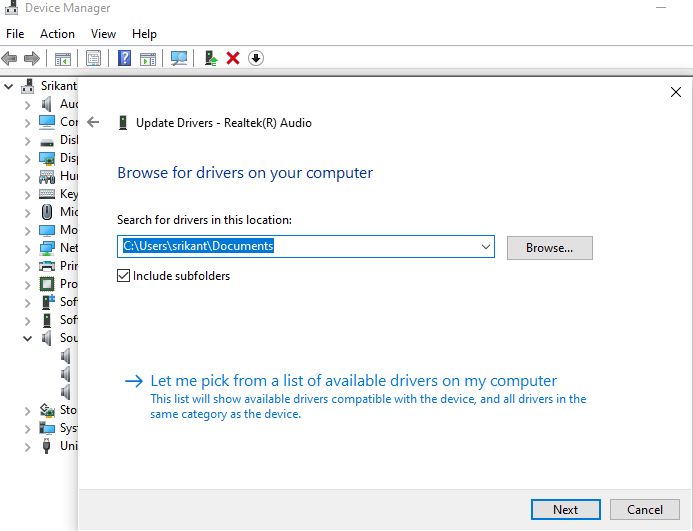Expand the System devices node chevron
Viewport: 693px width, 531px height.
point(28,429)
